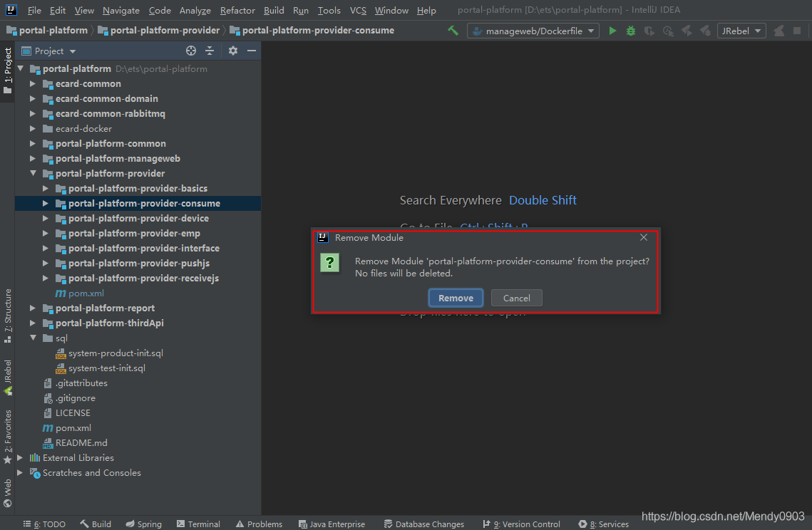The height and width of the screenshot is (530, 812).
Task: Open the VCS menu
Action: [x=358, y=11]
